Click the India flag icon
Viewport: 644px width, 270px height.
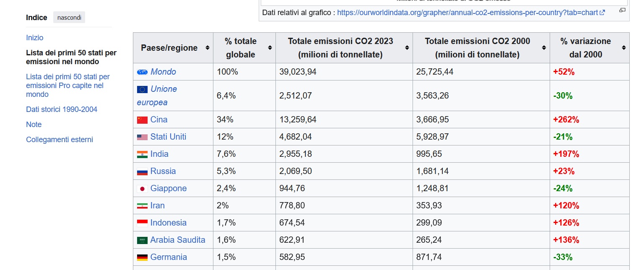142,154
